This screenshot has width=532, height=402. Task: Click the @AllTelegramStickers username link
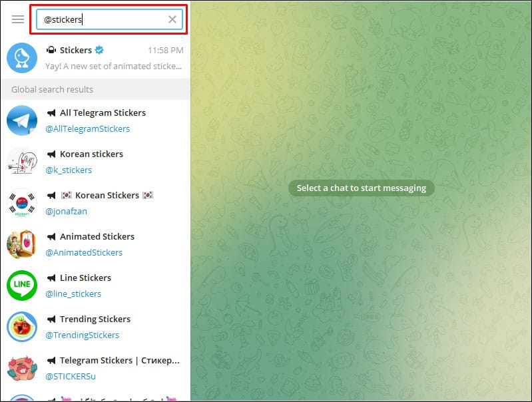point(87,128)
